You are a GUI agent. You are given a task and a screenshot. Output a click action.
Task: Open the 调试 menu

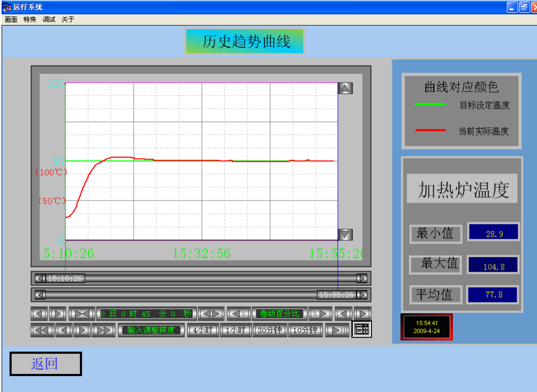[x=48, y=20]
